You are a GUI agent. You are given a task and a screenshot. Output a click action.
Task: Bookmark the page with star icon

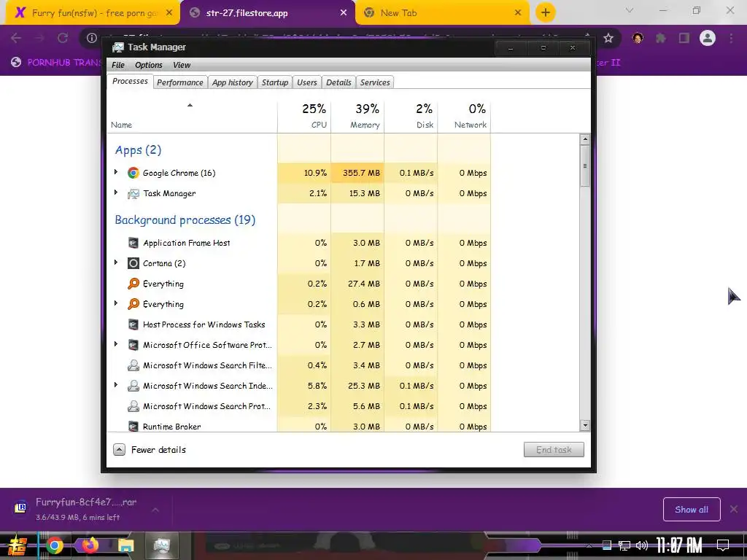pos(608,38)
